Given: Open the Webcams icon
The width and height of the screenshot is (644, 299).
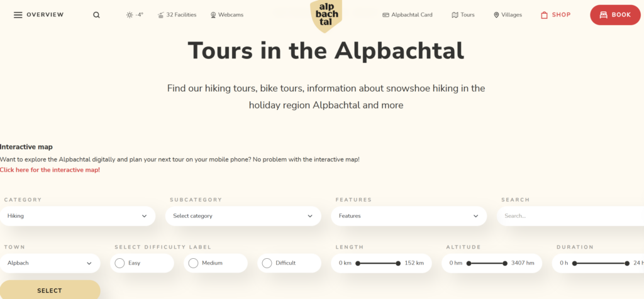Looking at the screenshot, I should (x=213, y=15).
